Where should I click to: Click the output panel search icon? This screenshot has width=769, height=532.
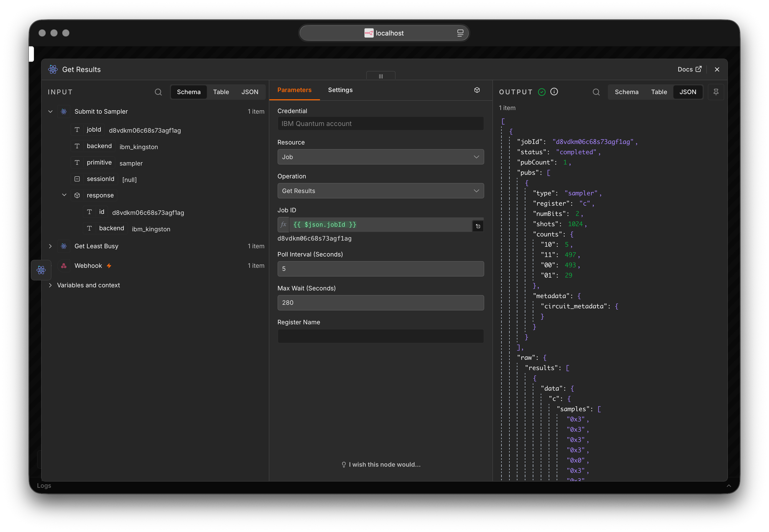click(x=596, y=92)
